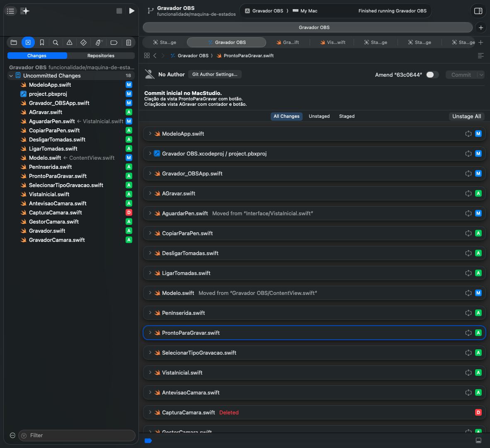Open the Bookmark navigator
This screenshot has width=490, height=448.
coord(42,42)
